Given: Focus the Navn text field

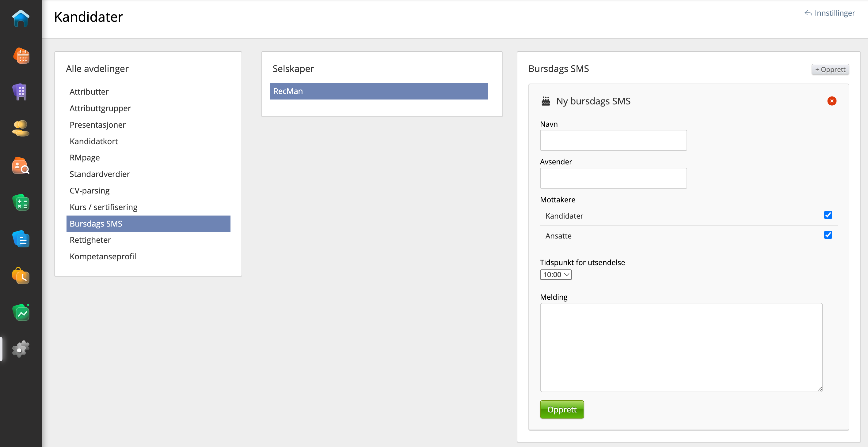Looking at the screenshot, I should coord(613,140).
